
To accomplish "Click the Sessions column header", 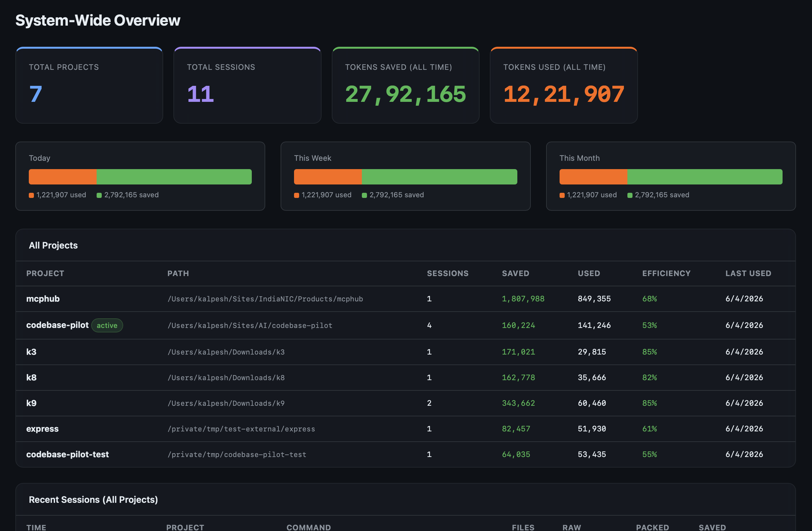I will [448, 274].
